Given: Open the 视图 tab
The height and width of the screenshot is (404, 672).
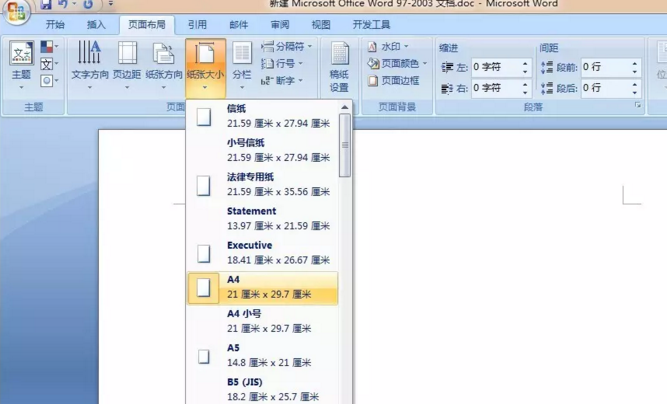Looking at the screenshot, I should click(321, 25).
